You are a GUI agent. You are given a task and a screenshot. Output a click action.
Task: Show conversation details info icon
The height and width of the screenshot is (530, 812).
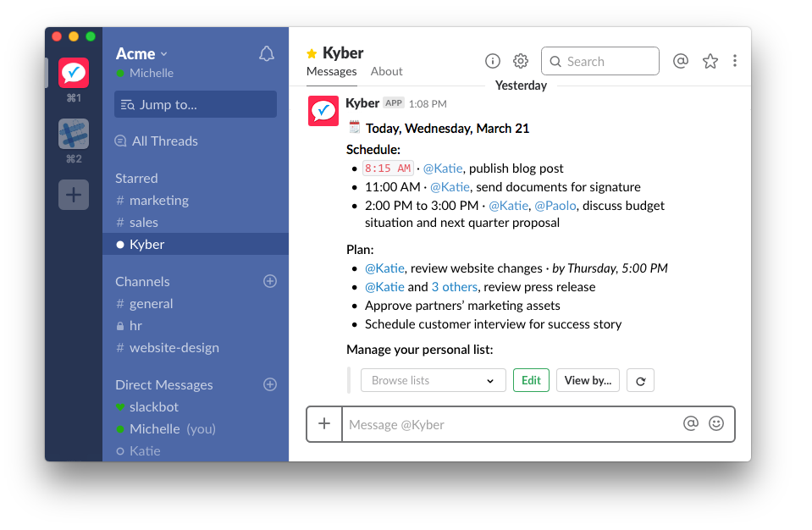(x=493, y=61)
